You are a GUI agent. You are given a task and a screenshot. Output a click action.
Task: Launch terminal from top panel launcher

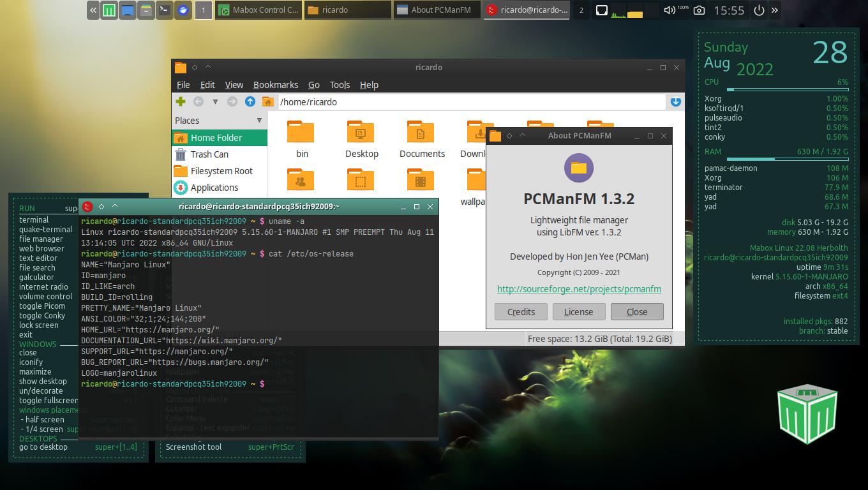(x=165, y=10)
